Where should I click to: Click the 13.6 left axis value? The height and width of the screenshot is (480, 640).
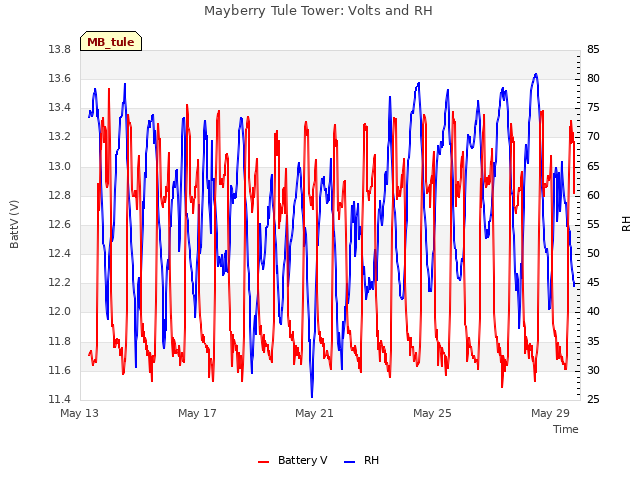pos(60,79)
